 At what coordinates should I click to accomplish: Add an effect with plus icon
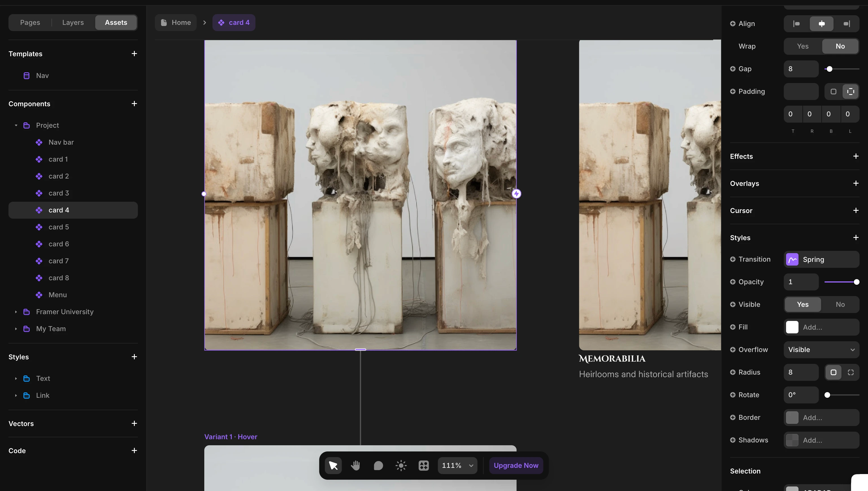click(856, 156)
